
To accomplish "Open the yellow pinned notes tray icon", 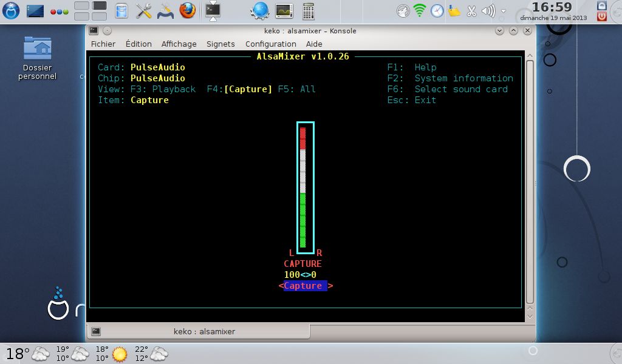I will point(454,11).
